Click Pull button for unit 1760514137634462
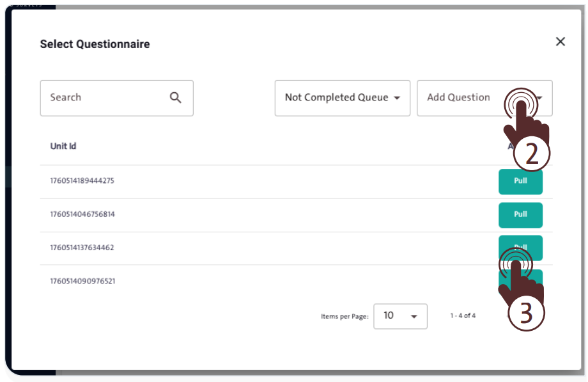The height and width of the screenshot is (382, 588). pos(520,243)
